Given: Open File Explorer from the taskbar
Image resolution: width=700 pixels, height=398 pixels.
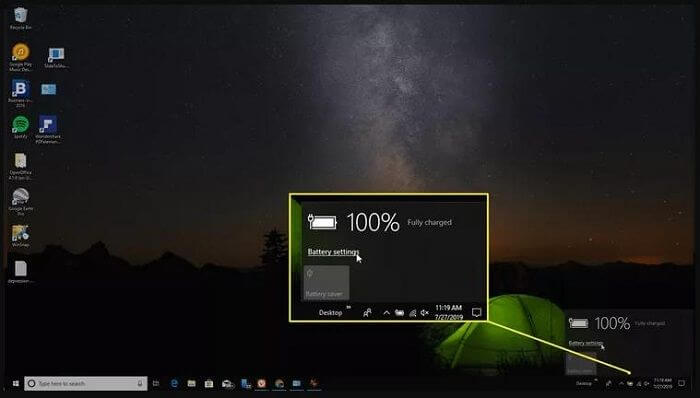Looking at the screenshot, I should click(192, 383).
